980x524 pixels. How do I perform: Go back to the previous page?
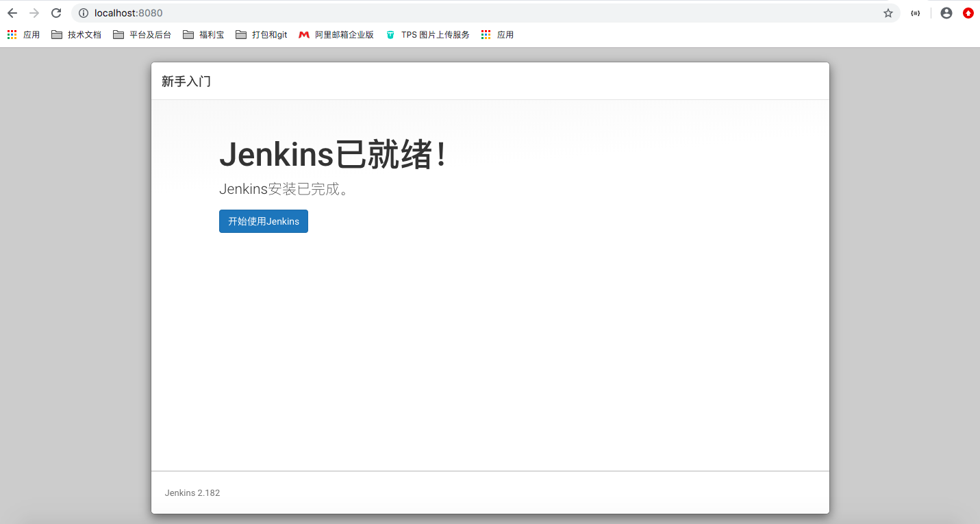coord(12,13)
